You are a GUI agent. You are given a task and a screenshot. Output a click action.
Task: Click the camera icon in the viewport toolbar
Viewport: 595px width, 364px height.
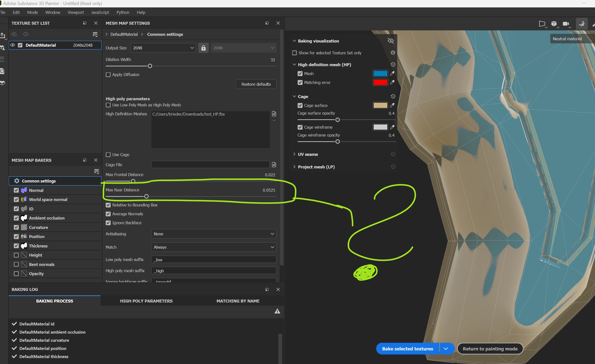(x=566, y=24)
